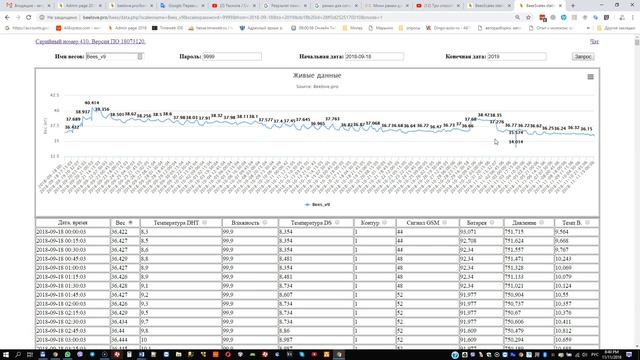Viewport: 640px width, 360px height.
Task: Click the Дата, время column header
Action: coord(73,223)
